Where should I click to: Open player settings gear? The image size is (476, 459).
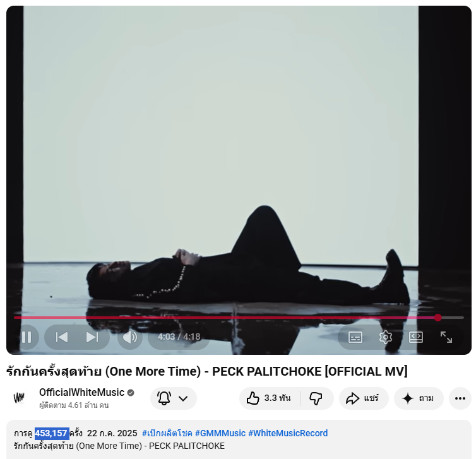[386, 337]
